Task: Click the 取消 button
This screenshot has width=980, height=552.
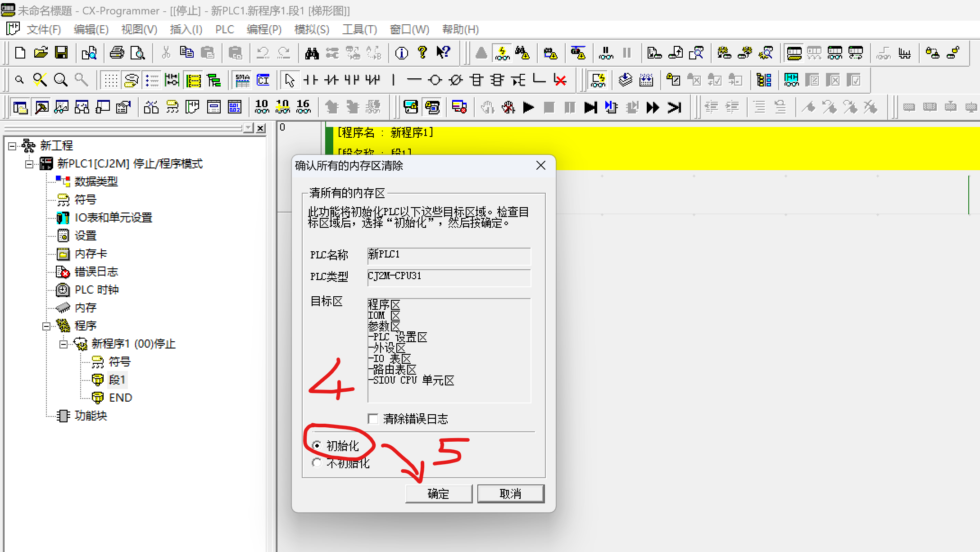Action: click(510, 494)
